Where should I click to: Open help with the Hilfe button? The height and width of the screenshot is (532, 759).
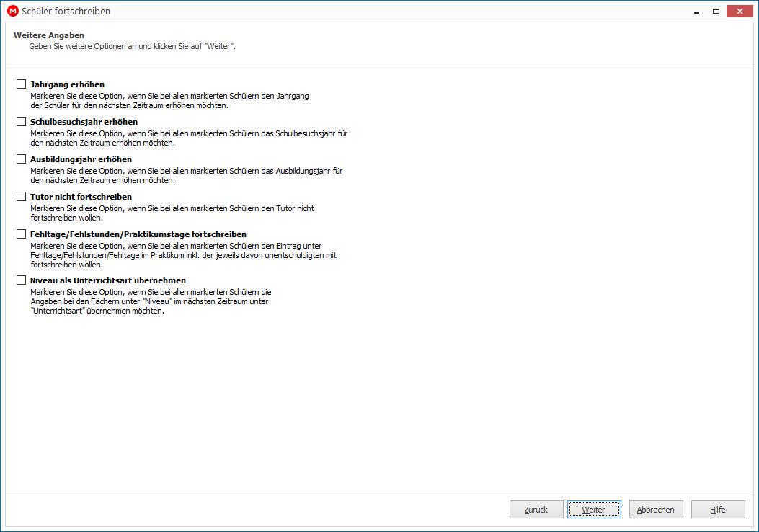pos(718,509)
